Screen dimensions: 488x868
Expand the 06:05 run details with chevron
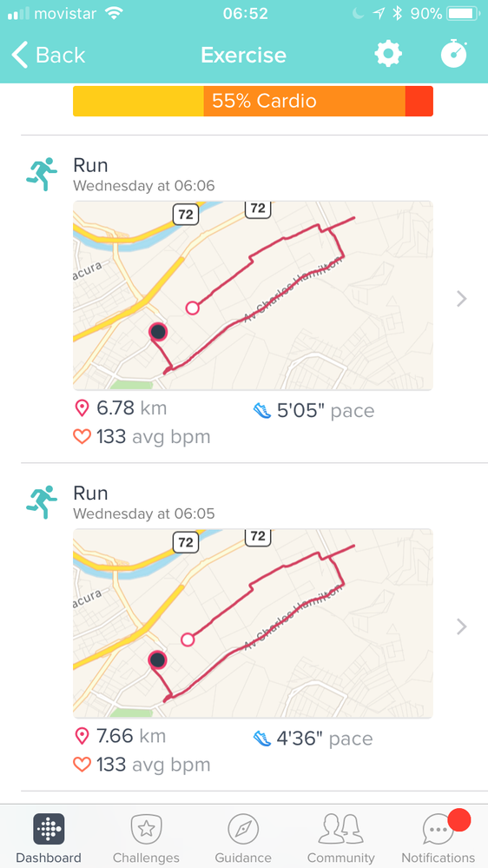[461, 626]
